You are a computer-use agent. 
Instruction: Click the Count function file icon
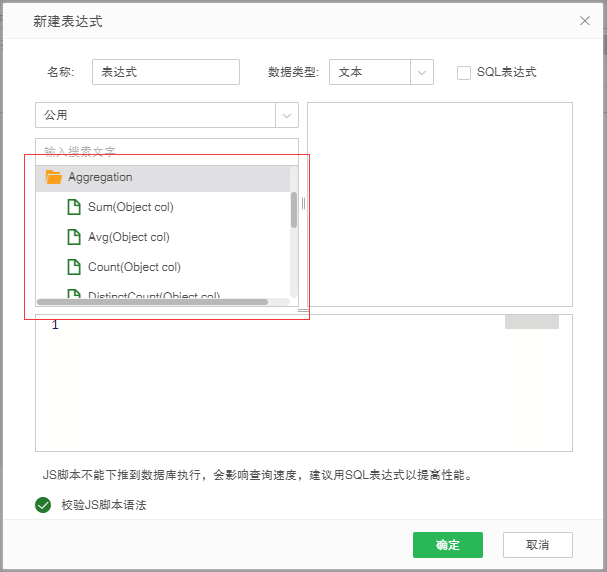(74, 267)
